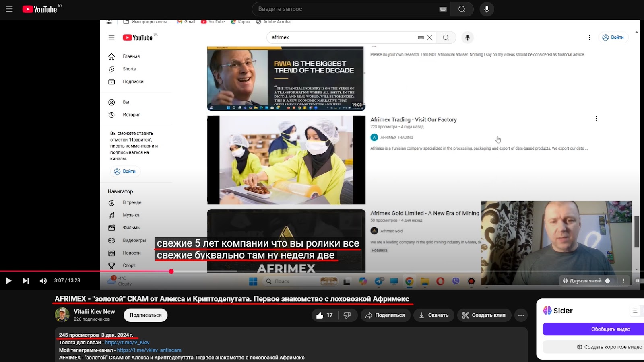Click Sider 'Обобщить видео' button
The image size is (644, 362).
pyautogui.click(x=593, y=329)
